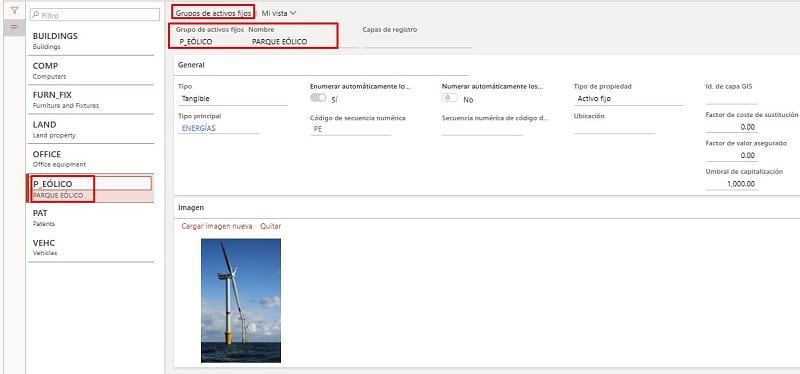
Task: Edit the Grupo de activos fijos field
Action: click(209, 42)
